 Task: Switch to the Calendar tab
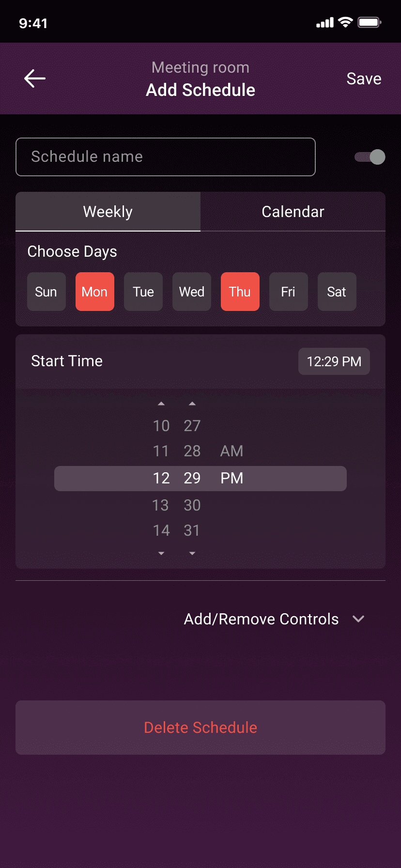coord(293,212)
